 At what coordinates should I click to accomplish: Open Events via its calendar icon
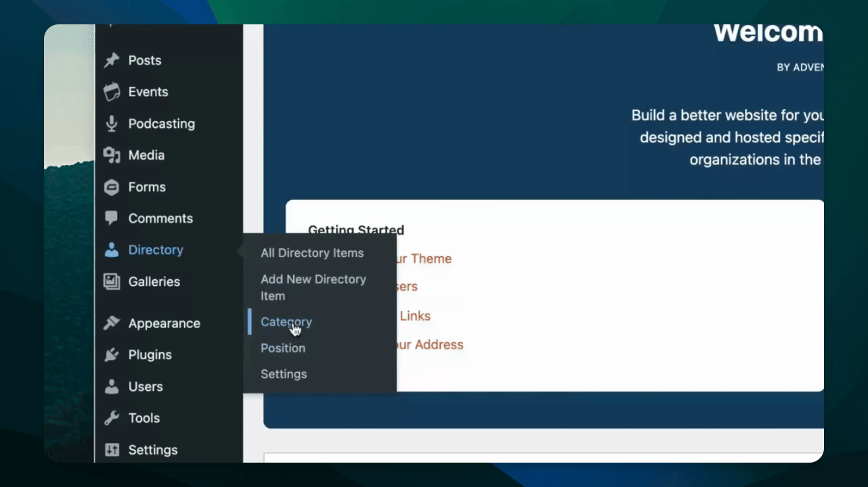pos(112,92)
